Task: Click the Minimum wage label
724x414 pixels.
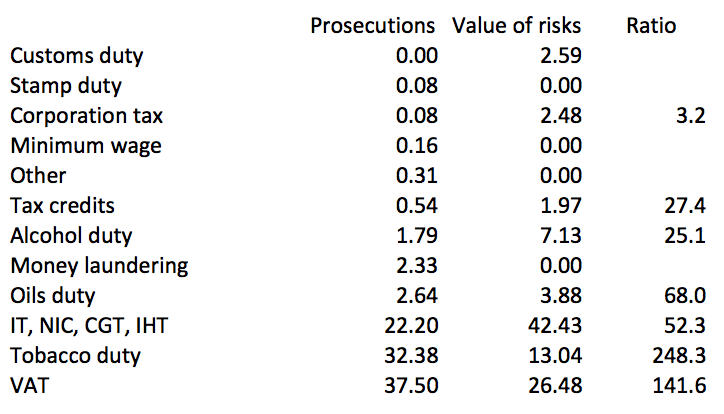Action: [x=85, y=146]
